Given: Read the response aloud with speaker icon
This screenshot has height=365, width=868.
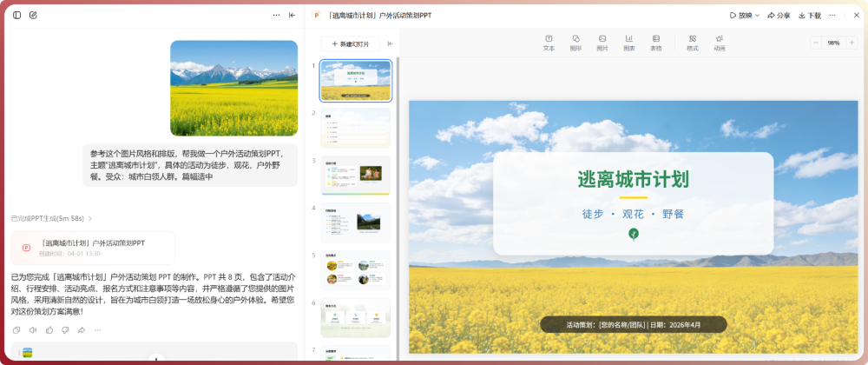Looking at the screenshot, I should click(33, 330).
